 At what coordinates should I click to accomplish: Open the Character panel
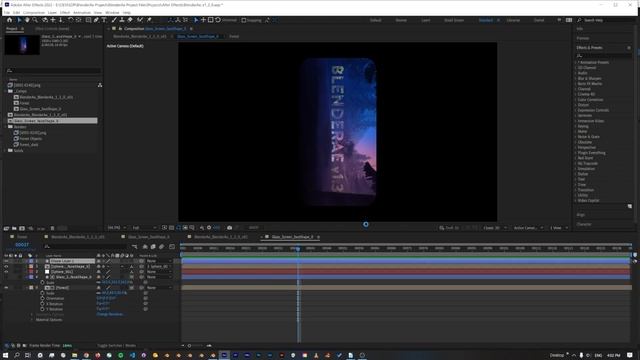584,224
